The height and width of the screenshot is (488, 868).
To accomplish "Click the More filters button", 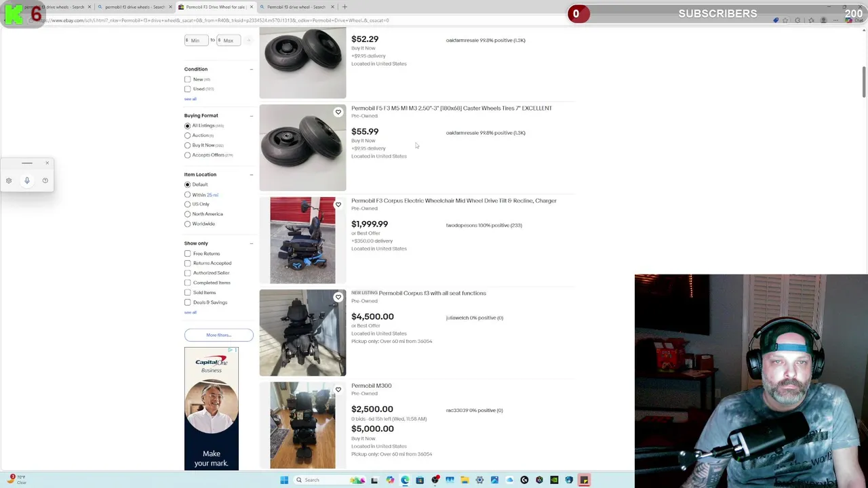I will click(x=218, y=335).
